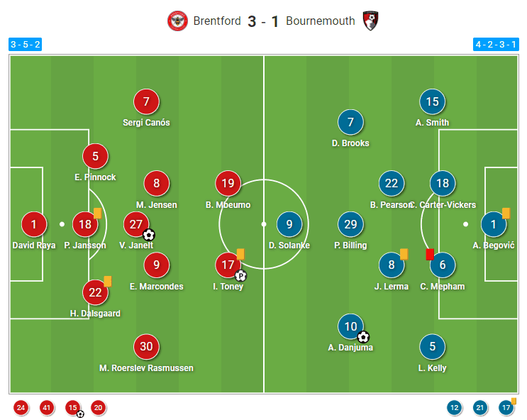The image size is (527, 420).
Task: Click the yellow card above P. Jansson
Action: click(97, 213)
